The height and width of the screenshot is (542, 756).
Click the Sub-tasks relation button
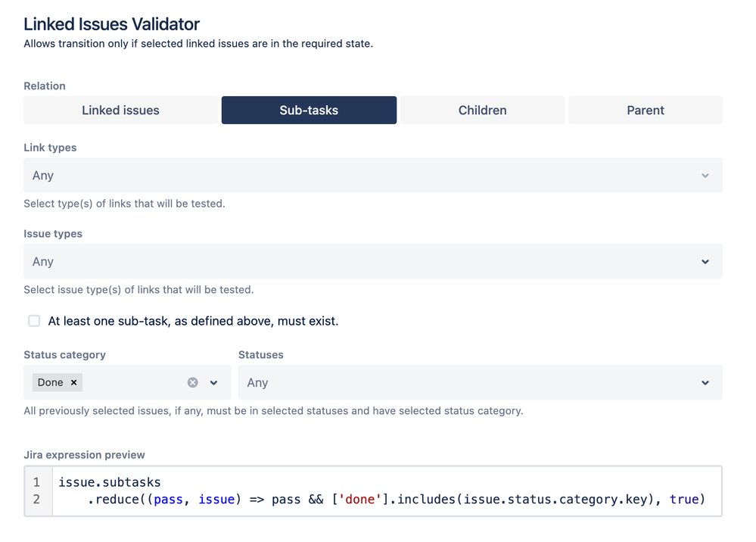(x=309, y=110)
